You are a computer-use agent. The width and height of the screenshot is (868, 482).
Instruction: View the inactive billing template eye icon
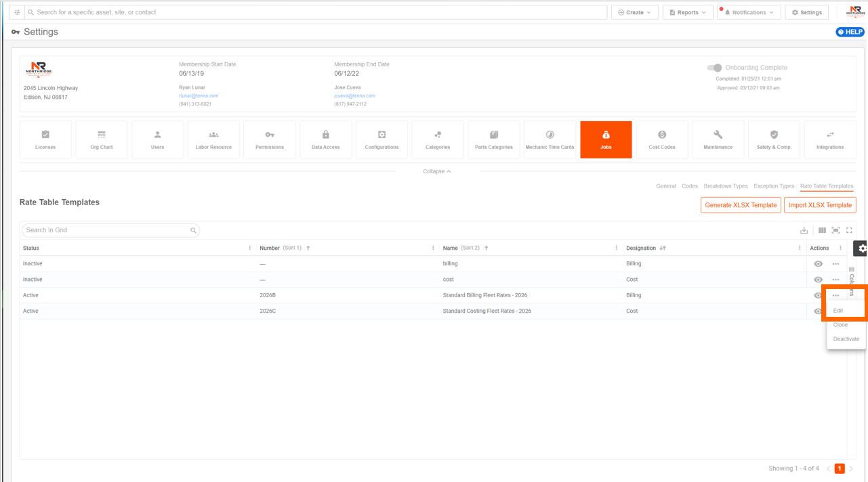click(818, 264)
